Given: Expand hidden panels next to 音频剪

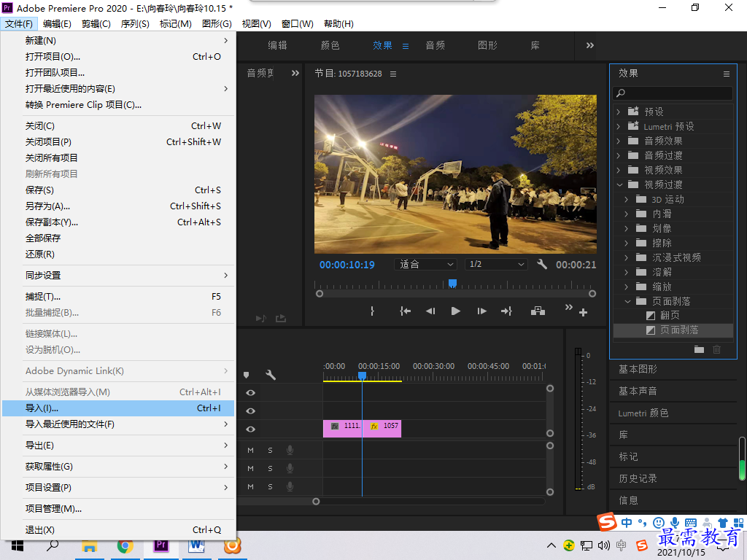Looking at the screenshot, I should (x=295, y=73).
